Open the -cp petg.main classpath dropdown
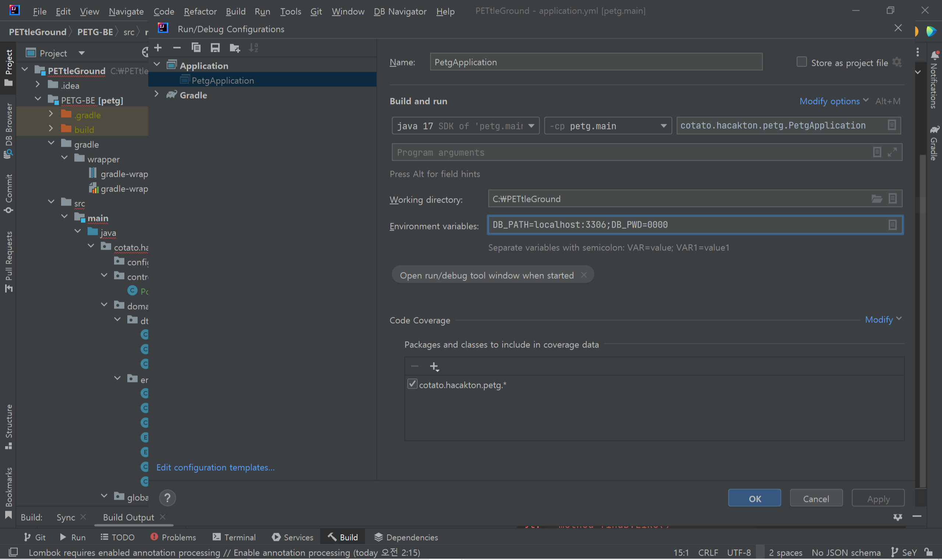This screenshot has height=560, width=942. (x=663, y=126)
